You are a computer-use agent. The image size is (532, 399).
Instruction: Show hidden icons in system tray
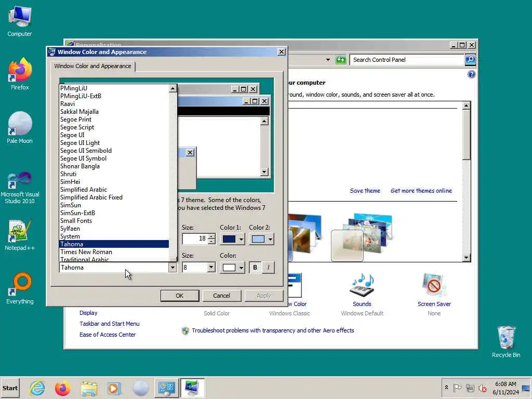[446, 388]
